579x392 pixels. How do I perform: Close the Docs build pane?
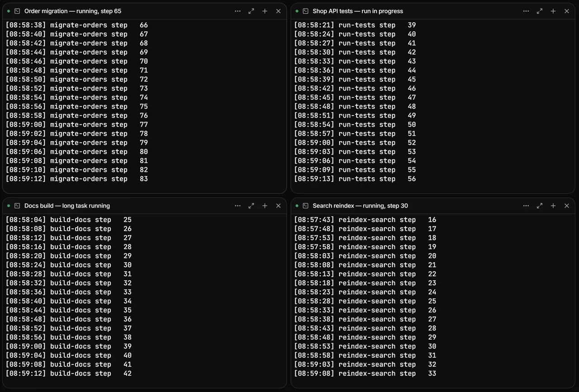coord(279,206)
